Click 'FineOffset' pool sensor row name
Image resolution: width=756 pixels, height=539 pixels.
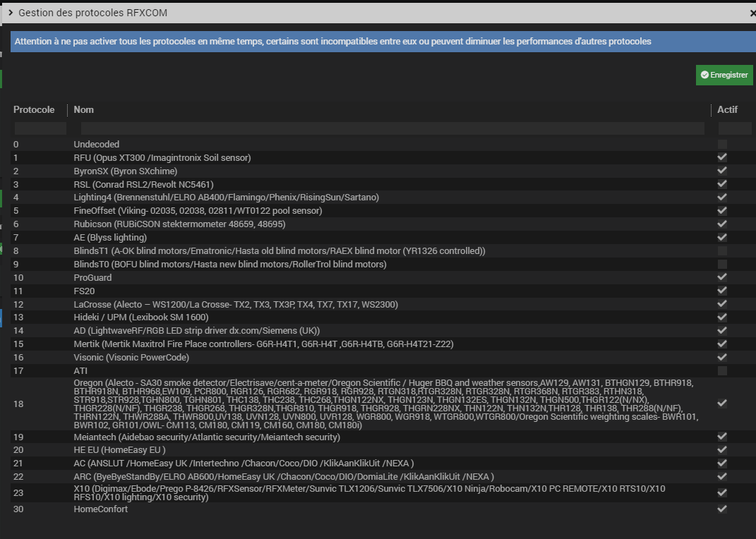(x=198, y=211)
